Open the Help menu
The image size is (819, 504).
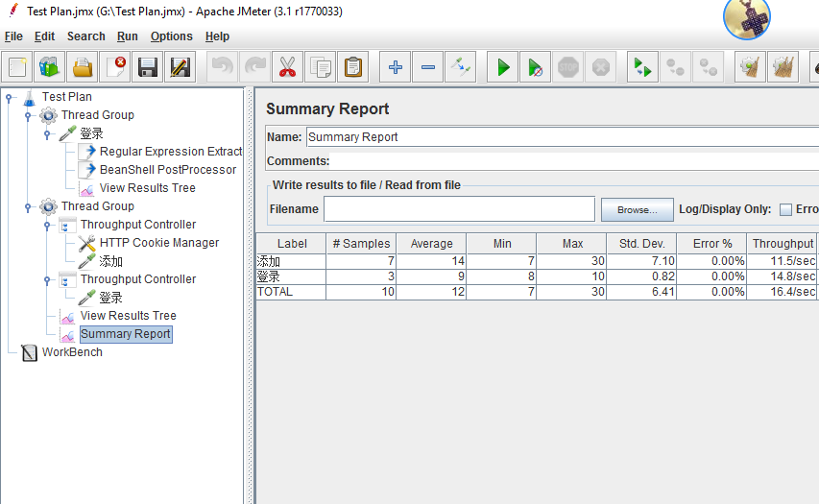tap(217, 36)
